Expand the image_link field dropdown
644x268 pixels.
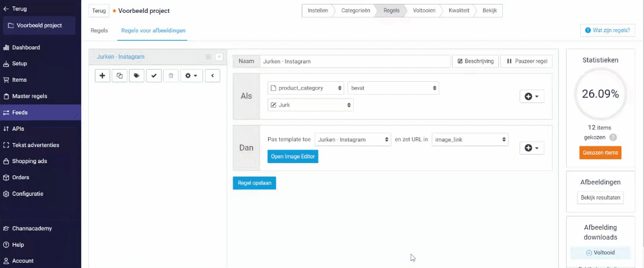[470, 140]
